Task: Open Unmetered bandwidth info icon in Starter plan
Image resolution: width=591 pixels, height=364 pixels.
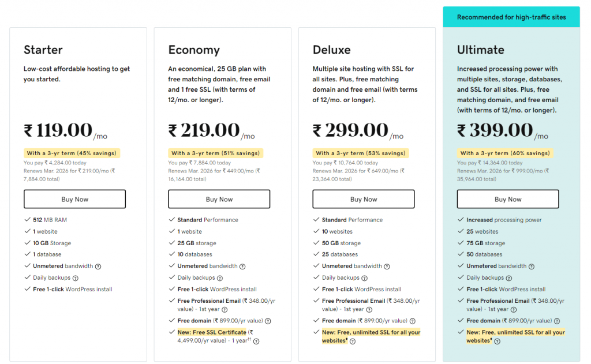Action: 98,267
